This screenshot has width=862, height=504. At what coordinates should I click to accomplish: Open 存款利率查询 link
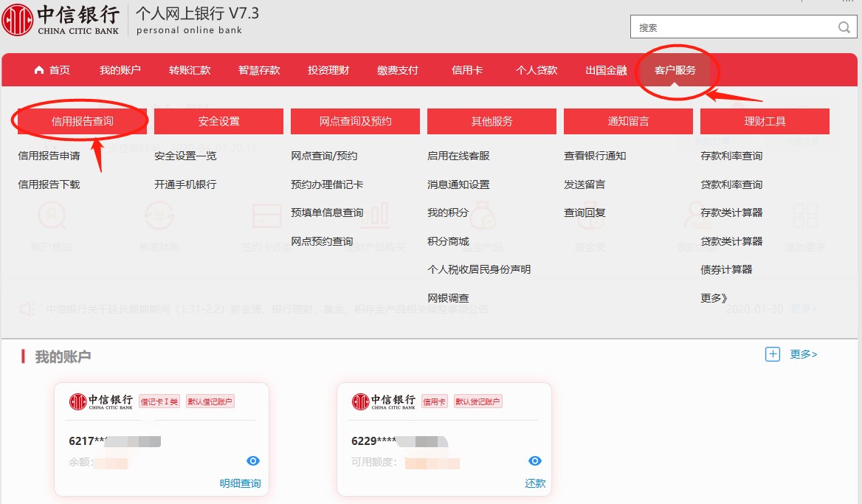(x=731, y=156)
